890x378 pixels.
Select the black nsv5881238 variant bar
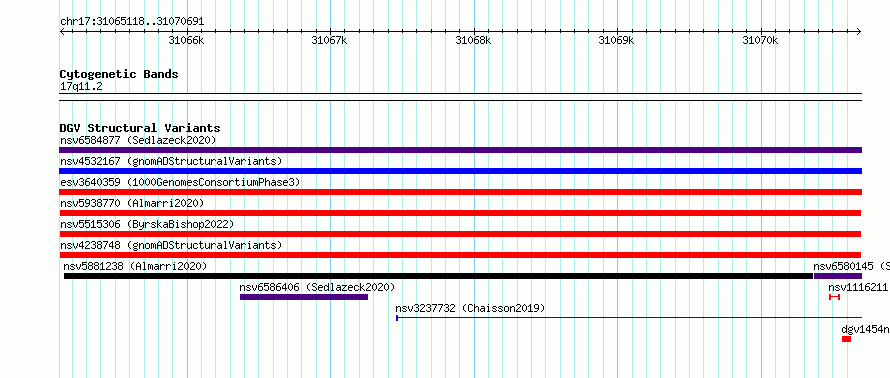(438, 276)
